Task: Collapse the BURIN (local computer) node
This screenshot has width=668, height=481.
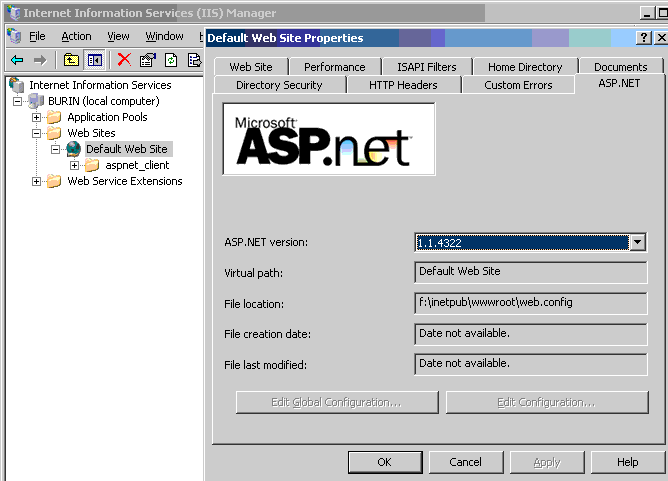Action: 17,101
